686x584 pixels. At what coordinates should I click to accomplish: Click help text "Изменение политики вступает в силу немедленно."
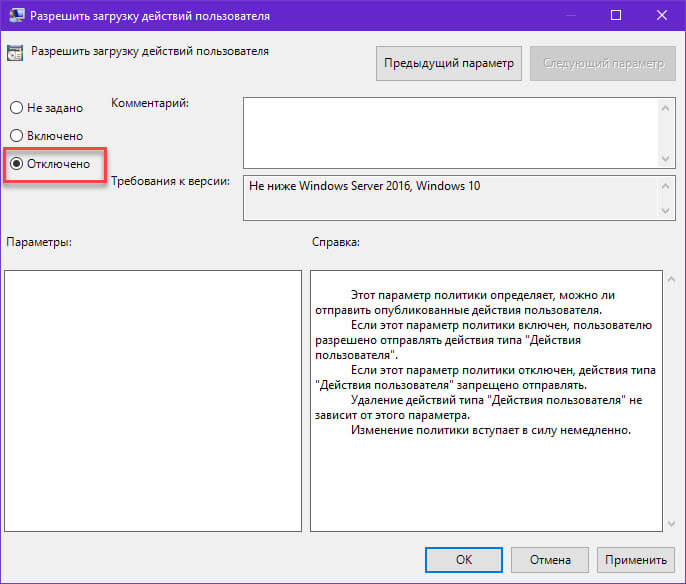click(x=491, y=430)
